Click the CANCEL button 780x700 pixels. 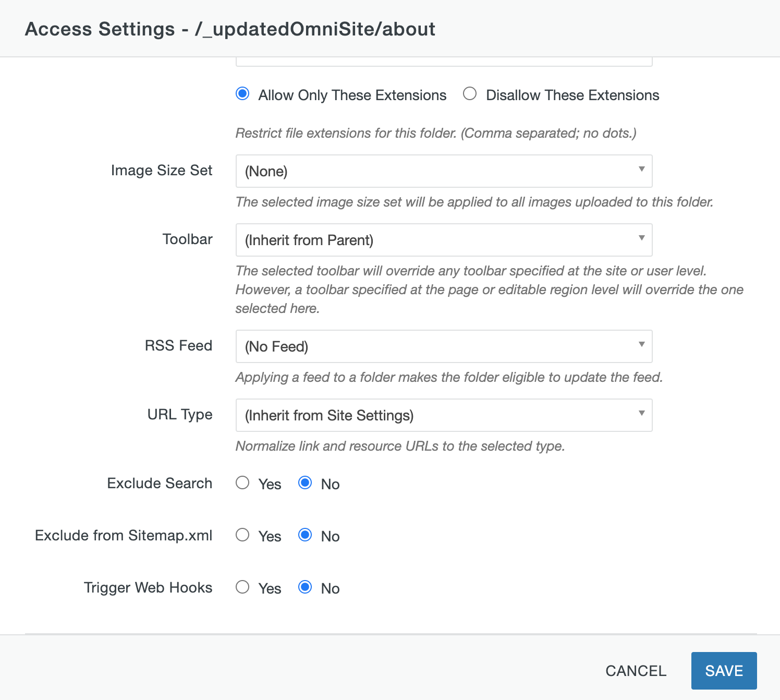point(636,671)
